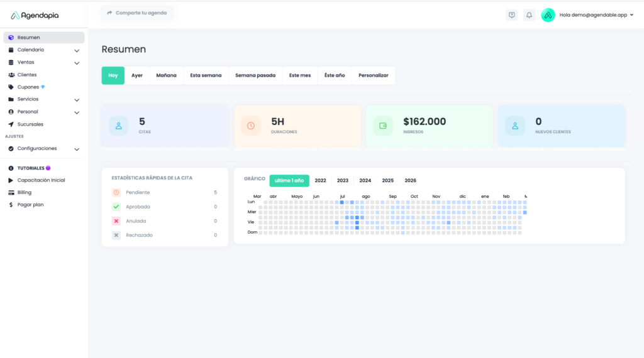Click the Agendapia logo
The image size is (644, 358).
coord(35,15)
